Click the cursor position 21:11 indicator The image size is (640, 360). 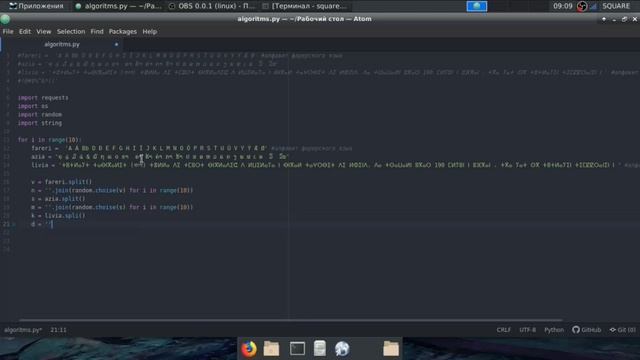pyautogui.click(x=58, y=330)
